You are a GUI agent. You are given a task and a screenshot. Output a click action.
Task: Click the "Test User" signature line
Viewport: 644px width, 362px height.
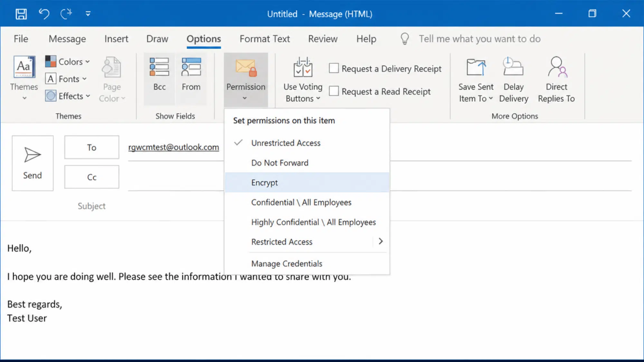(27, 318)
